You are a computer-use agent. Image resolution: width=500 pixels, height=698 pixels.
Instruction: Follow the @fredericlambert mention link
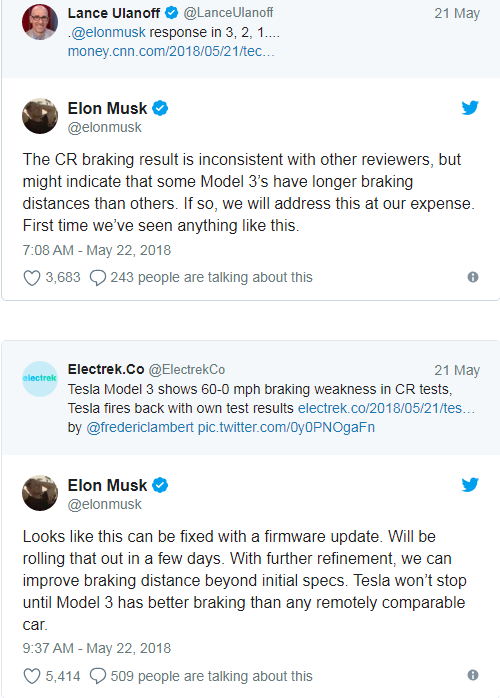coord(140,427)
